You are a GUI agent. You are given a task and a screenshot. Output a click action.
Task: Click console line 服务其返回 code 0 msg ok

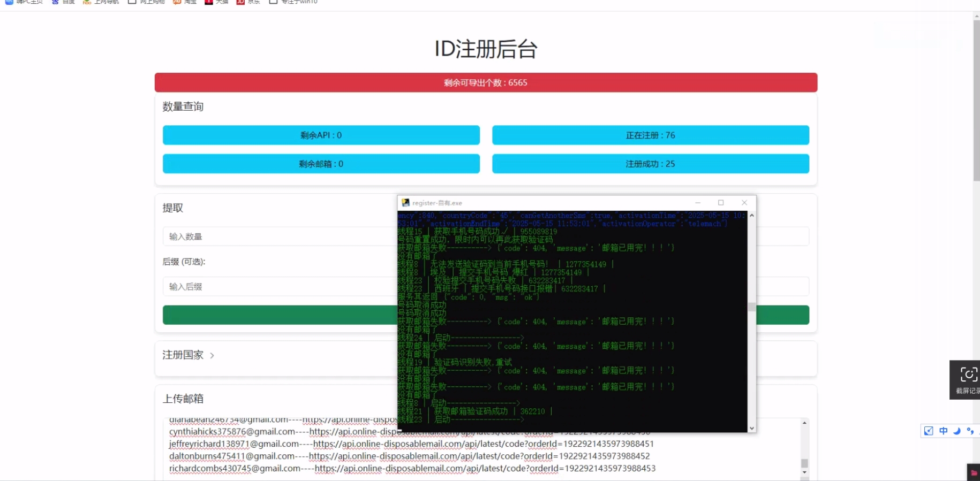pyautogui.click(x=469, y=297)
